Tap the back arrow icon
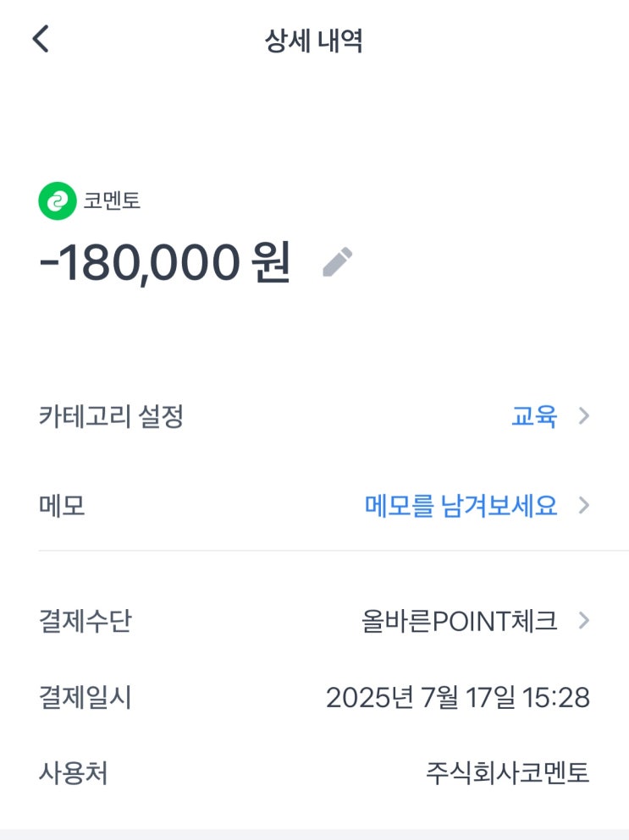Image resolution: width=629 pixels, height=840 pixels. [41, 39]
